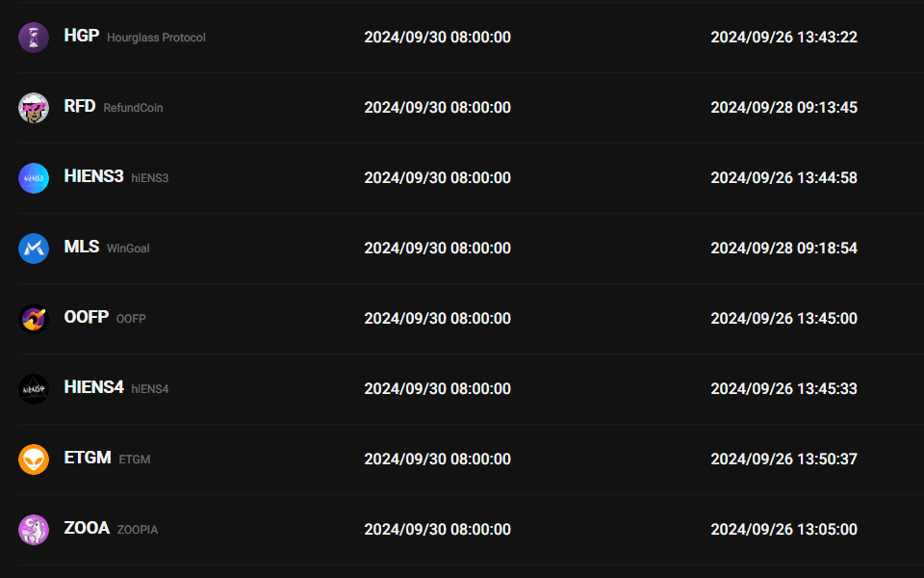Select the HIENS3 ticker name

tap(93, 176)
